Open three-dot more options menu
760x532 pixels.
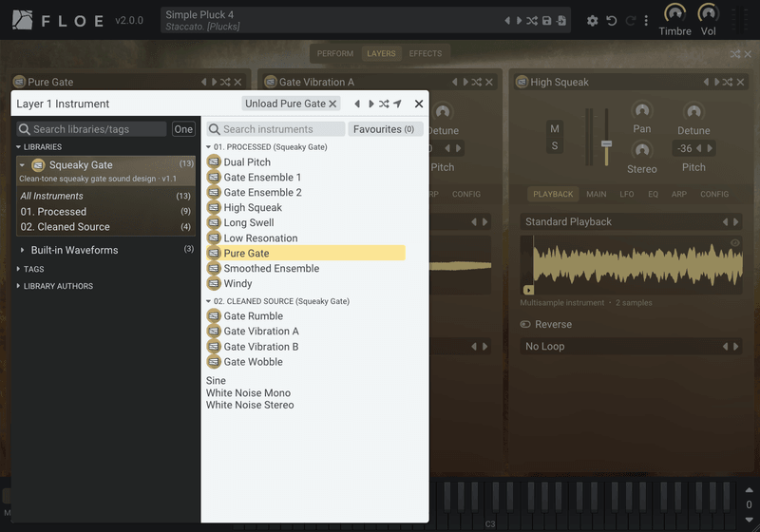coord(646,20)
